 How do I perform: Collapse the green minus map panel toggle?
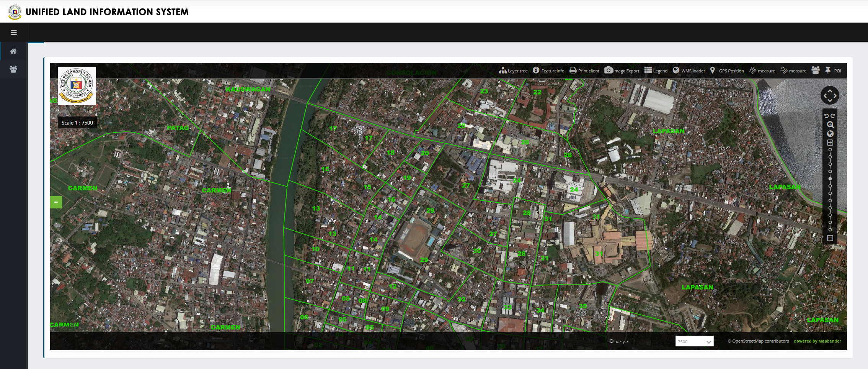point(56,202)
